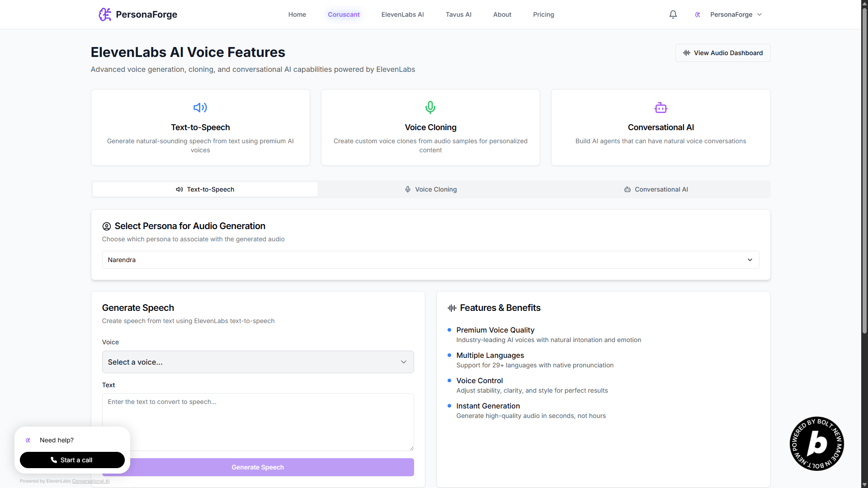This screenshot has height=488, width=868.
Task: Click the green Voice Cloning microphone icon
Action: (x=430, y=108)
